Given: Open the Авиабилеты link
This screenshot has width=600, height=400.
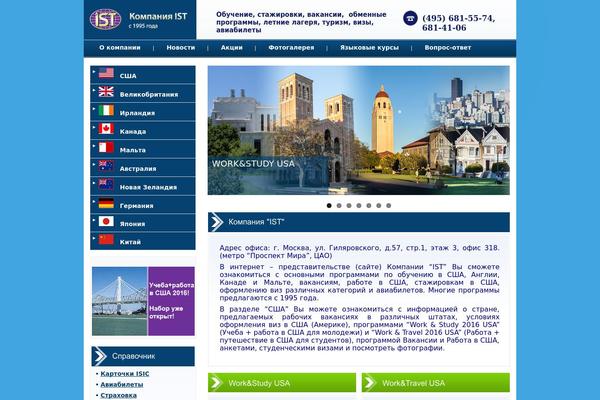Looking at the screenshot, I should click(122, 384).
